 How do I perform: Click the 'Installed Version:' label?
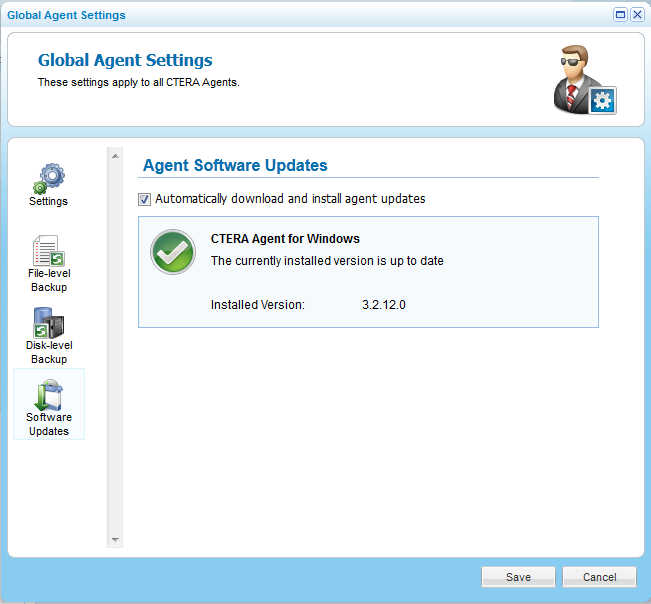(258, 305)
